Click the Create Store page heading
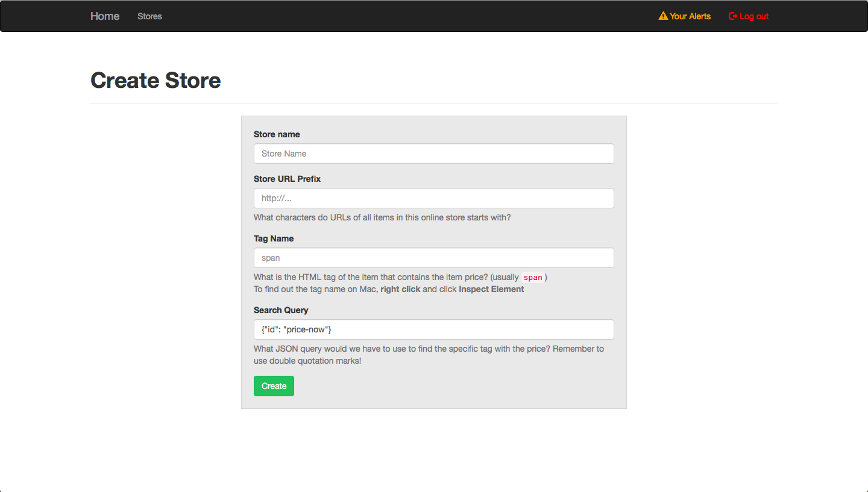868x492 pixels. point(155,80)
